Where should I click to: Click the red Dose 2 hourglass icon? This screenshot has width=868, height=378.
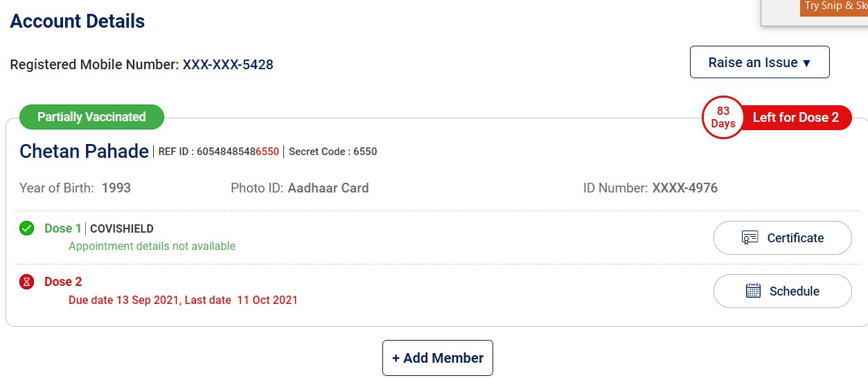coord(27,282)
